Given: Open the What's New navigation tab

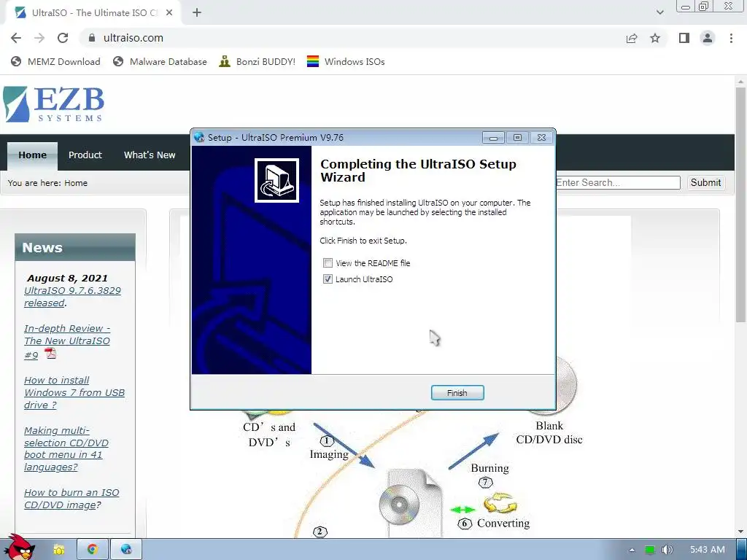Looking at the screenshot, I should (x=150, y=155).
